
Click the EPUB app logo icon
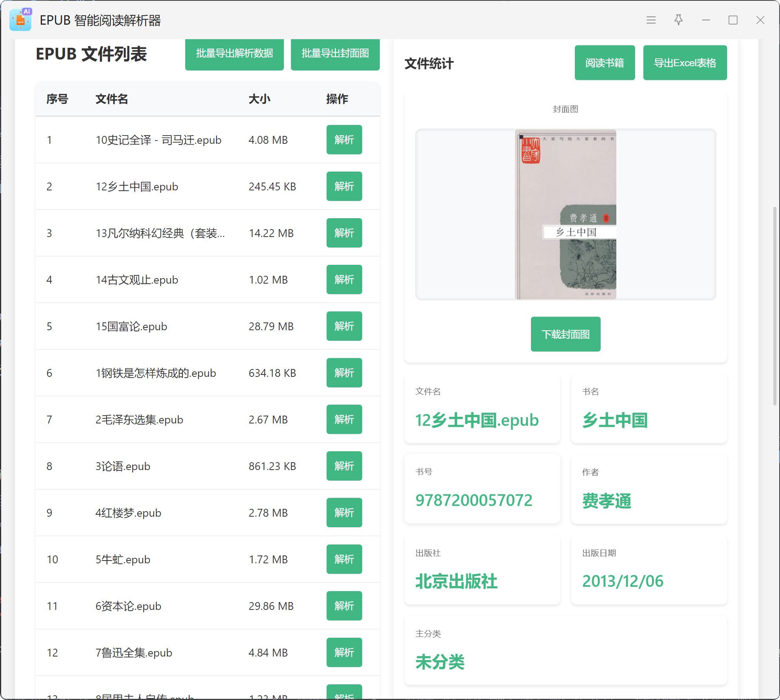(20, 20)
